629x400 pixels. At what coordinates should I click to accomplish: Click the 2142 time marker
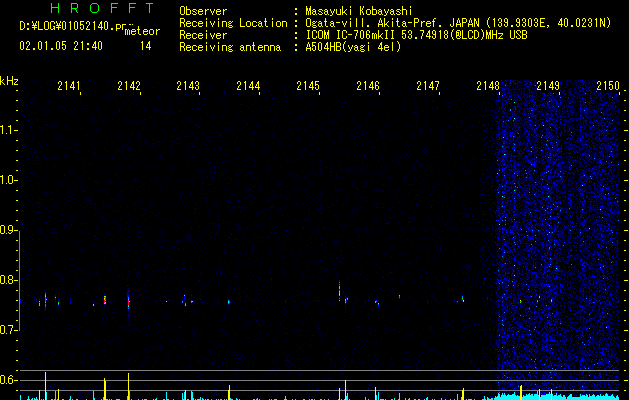point(129,85)
